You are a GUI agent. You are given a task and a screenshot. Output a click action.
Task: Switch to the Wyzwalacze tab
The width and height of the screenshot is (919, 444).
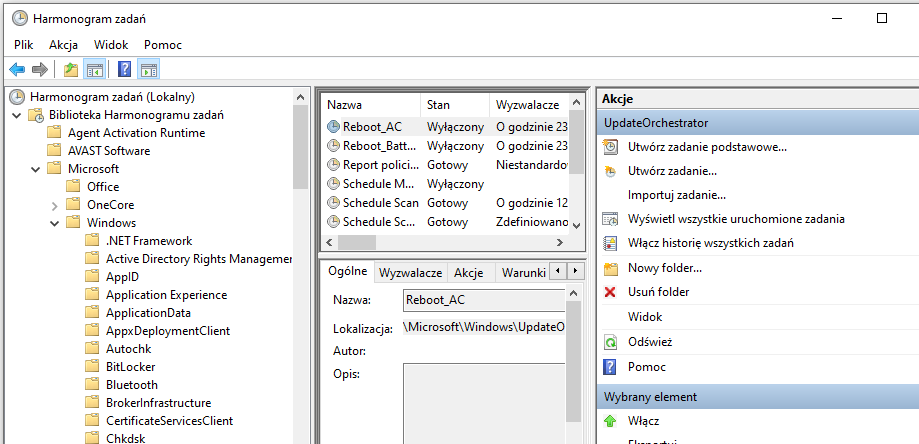coord(410,272)
